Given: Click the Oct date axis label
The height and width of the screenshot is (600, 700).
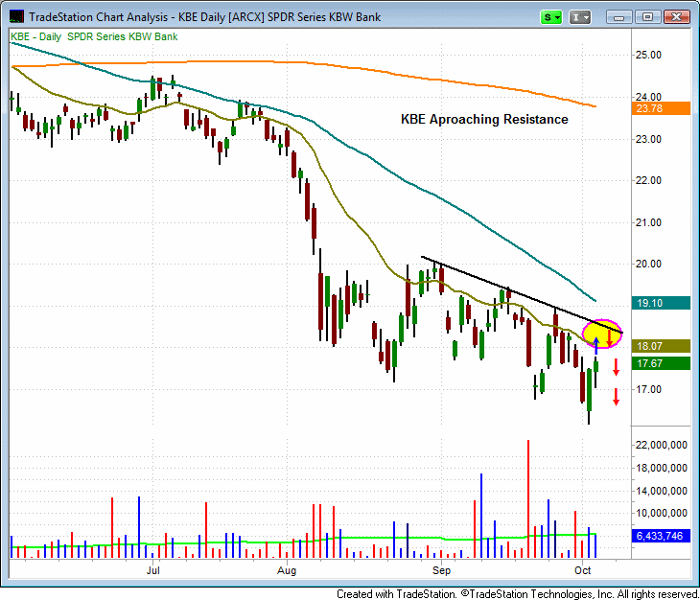Looking at the screenshot, I should point(583,570).
